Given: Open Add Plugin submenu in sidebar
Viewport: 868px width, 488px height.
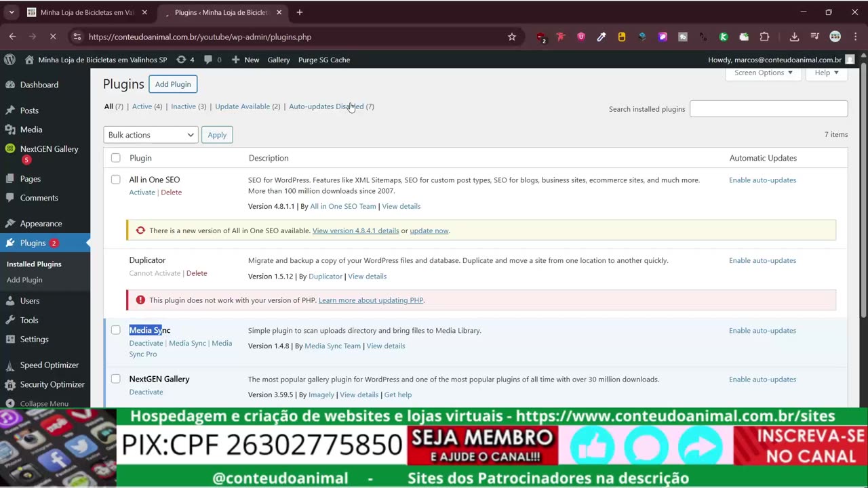Looking at the screenshot, I should pos(24,280).
